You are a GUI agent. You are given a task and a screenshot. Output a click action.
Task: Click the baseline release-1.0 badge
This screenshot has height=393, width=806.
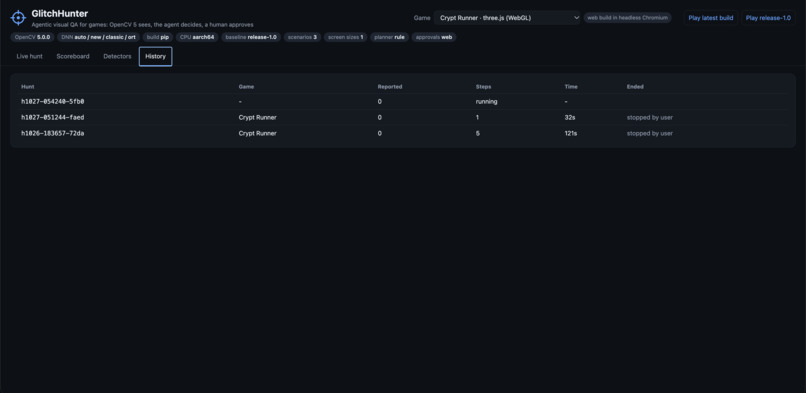251,37
